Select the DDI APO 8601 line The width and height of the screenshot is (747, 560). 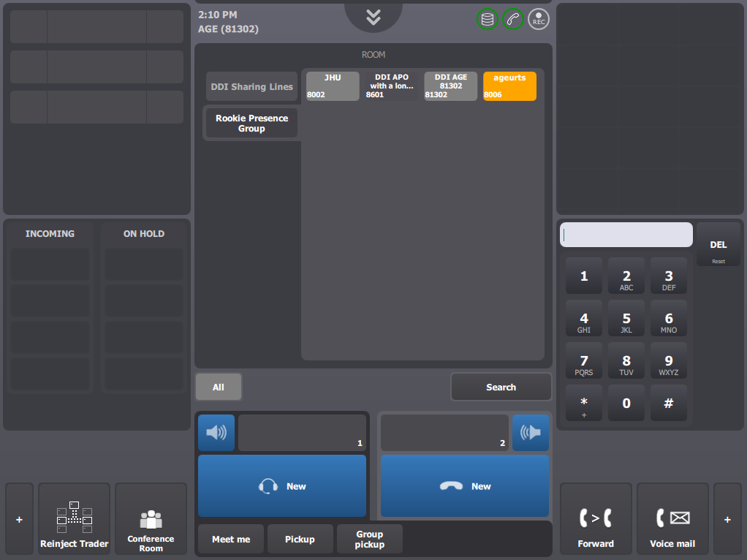(x=392, y=86)
